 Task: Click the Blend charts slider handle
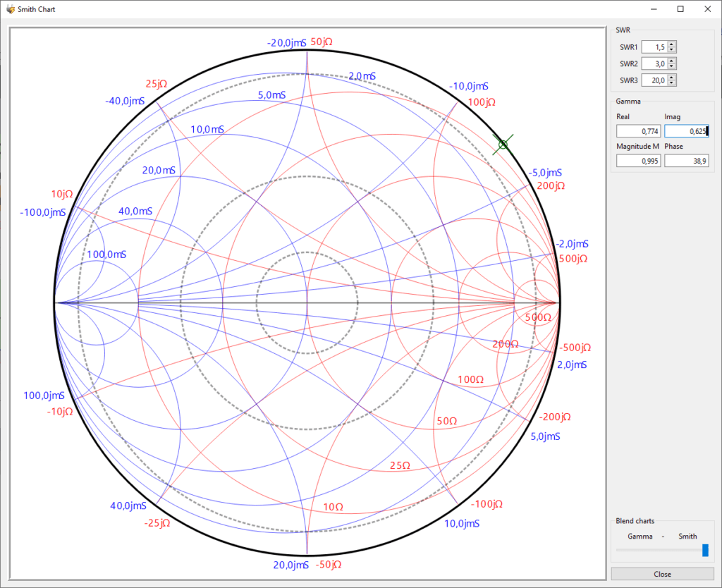coord(705,550)
